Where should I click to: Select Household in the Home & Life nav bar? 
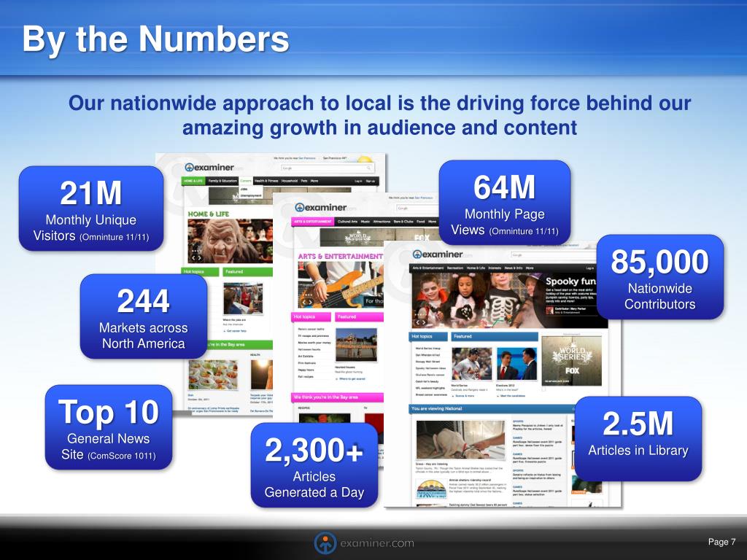coord(289,181)
